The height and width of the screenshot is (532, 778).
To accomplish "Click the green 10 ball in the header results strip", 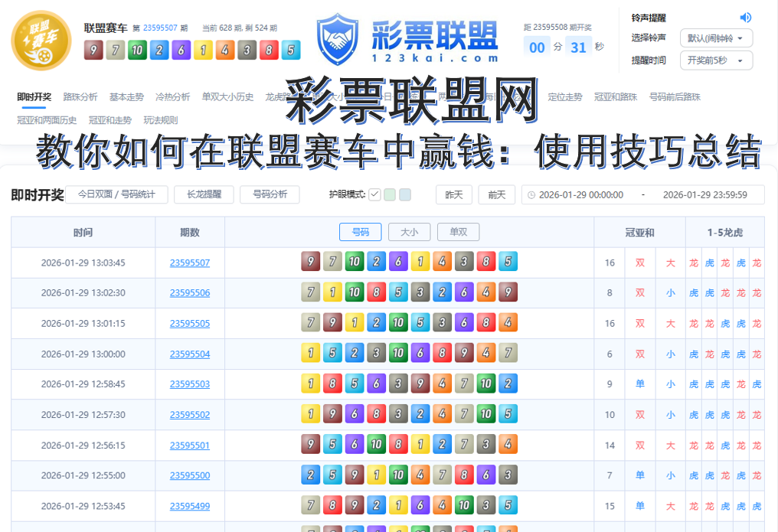I will [x=137, y=50].
